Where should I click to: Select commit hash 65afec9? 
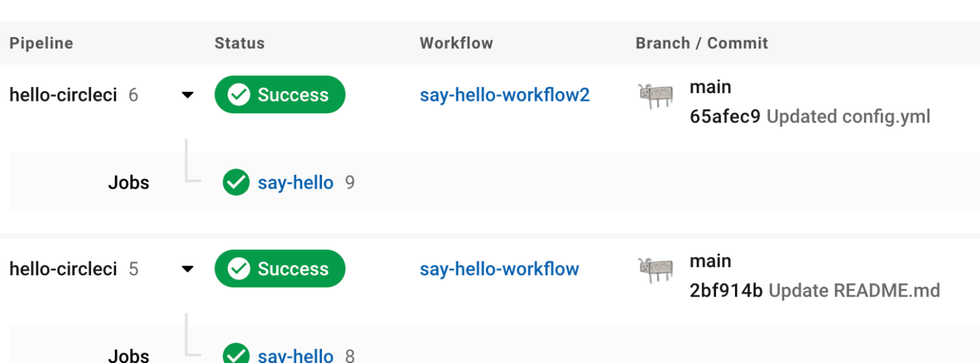pyautogui.click(x=724, y=116)
